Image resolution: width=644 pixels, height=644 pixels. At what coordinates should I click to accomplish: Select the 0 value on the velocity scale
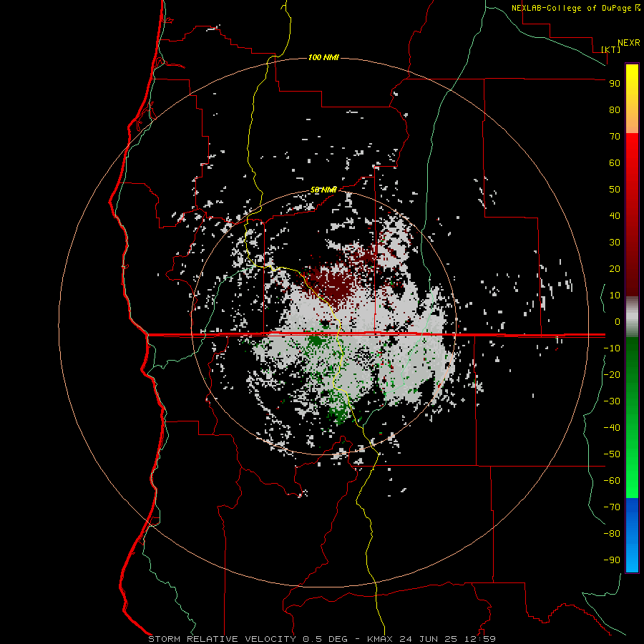tap(618, 321)
